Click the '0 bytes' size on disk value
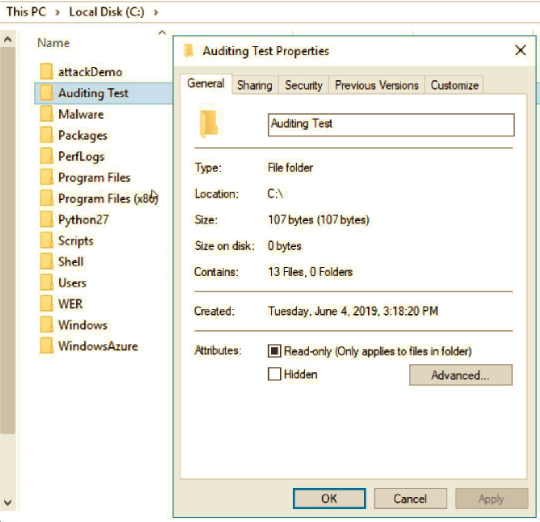The height and width of the screenshot is (522, 540). [284, 246]
